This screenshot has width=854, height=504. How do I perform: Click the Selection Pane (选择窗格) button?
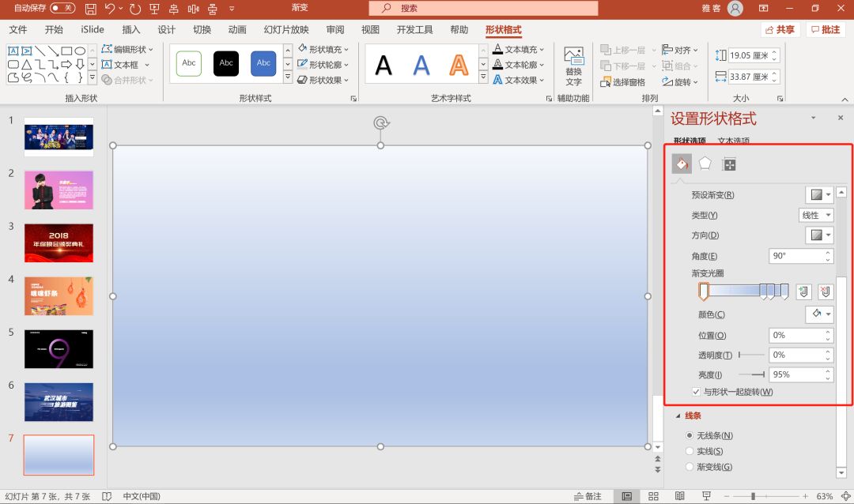click(x=622, y=82)
